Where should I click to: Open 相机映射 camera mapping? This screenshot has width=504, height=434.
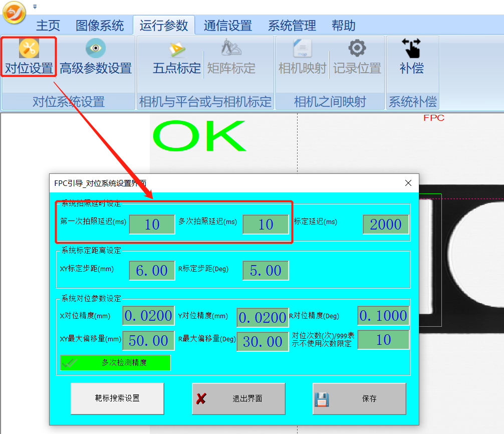click(302, 58)
